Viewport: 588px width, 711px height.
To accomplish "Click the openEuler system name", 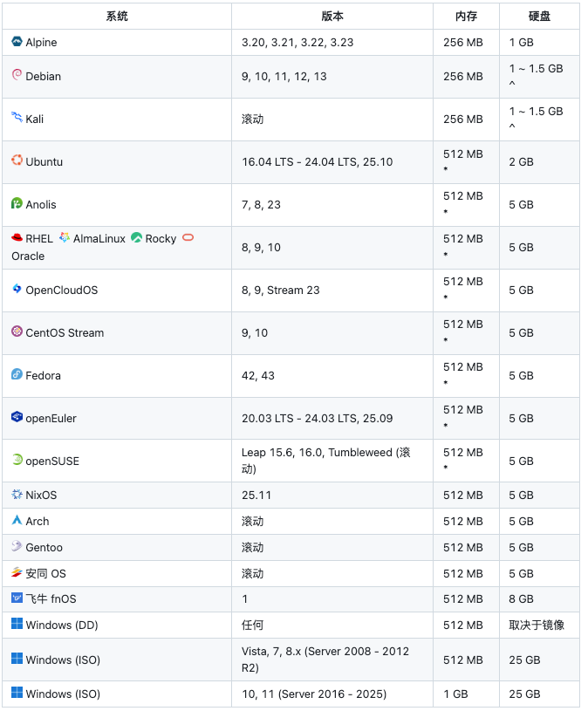I will [x=51, y=419].
